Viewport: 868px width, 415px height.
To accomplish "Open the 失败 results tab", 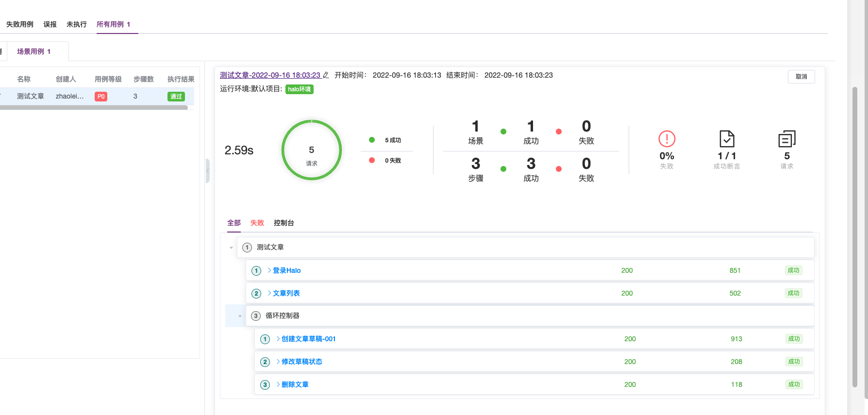I will [257, 223].
